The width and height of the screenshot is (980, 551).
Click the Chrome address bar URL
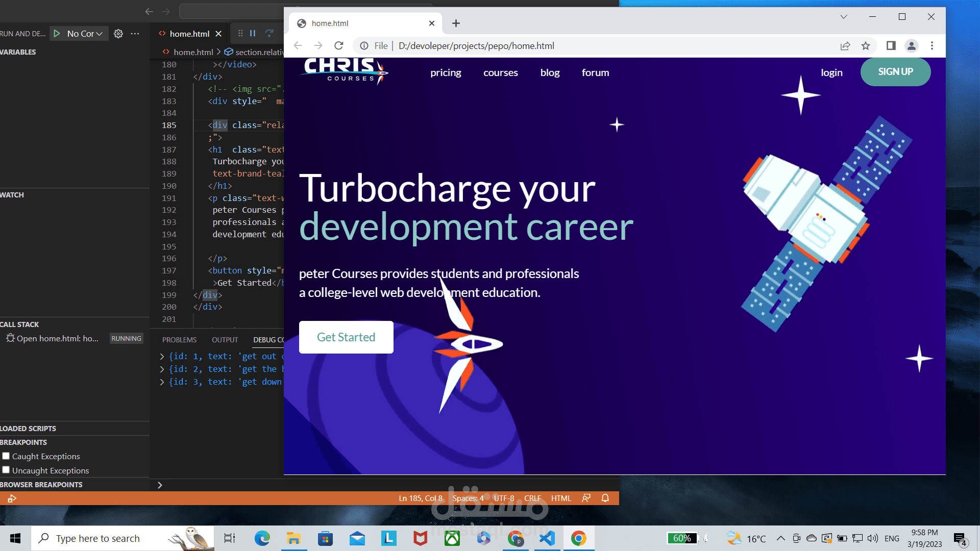476,46
